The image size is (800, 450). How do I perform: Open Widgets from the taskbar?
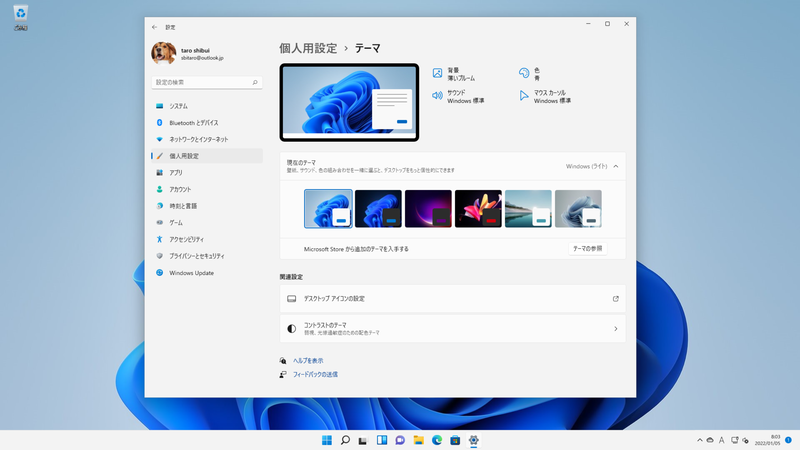(382, 440)
